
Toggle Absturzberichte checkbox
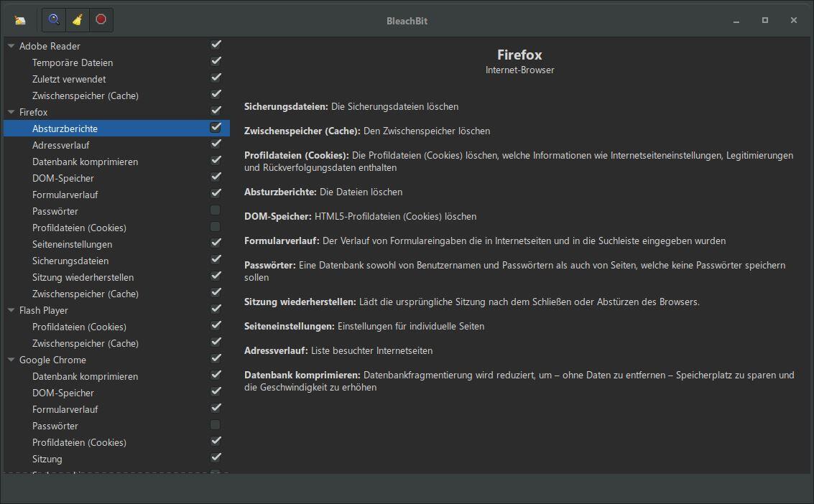(216, 128)
